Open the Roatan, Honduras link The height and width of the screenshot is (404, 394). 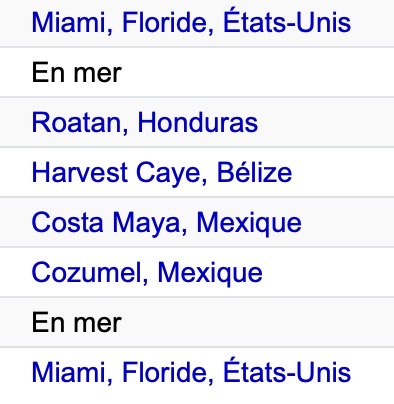coord(145,122)
